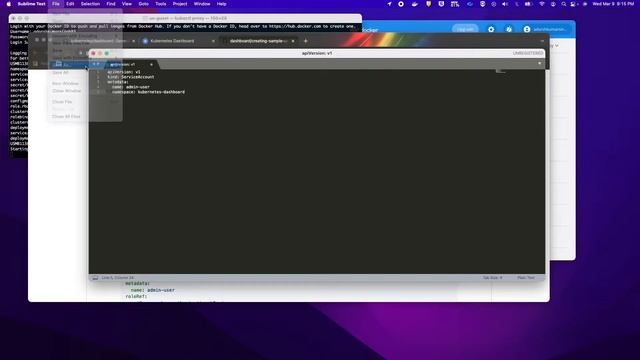Viewport: 640px width, 360px height.
Task: Click code line 'kind: ServiceAccount'
Action: pos(131,77)
